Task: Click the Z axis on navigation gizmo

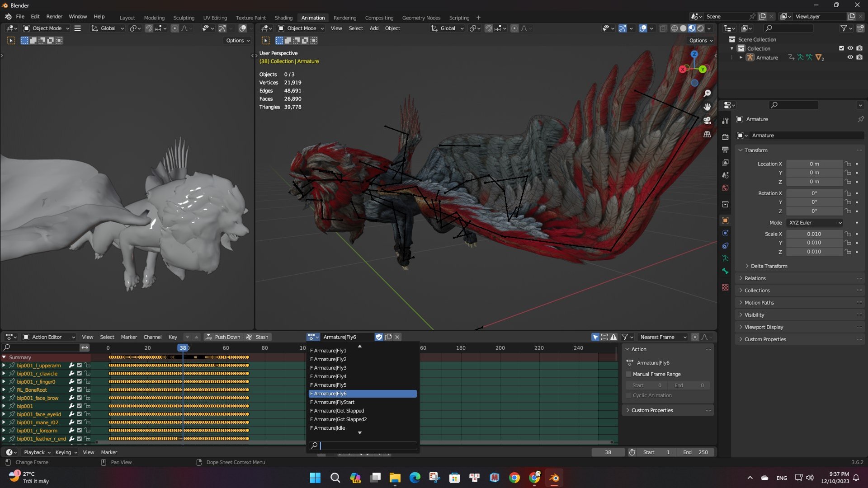Action: coord(694,54)
